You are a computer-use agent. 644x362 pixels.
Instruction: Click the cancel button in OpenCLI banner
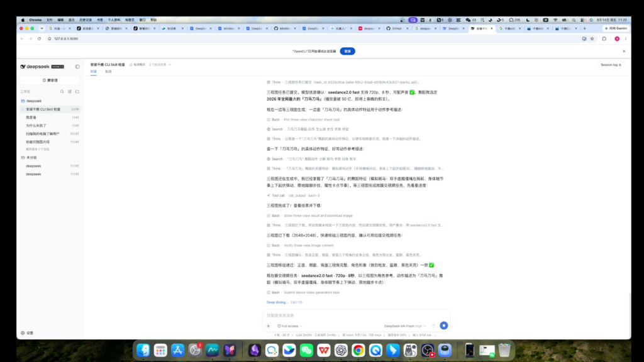(347, 52)
